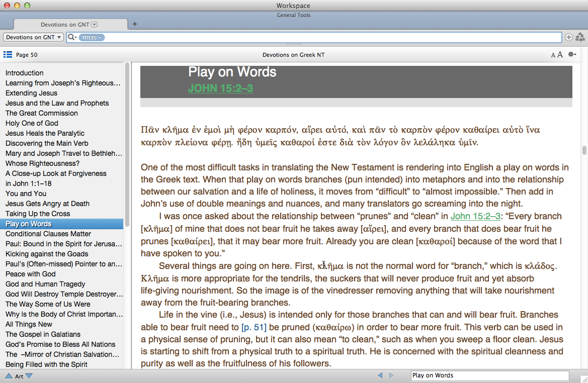Viewport: 588px width, 383px height.
Task: Select Jesus Gets Angry at Death
Action: 48,204
